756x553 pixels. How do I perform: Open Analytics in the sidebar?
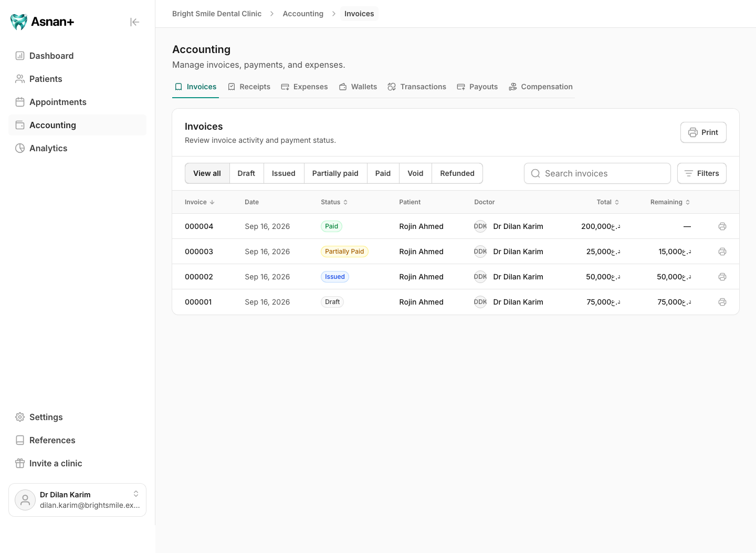coord(77,148)
